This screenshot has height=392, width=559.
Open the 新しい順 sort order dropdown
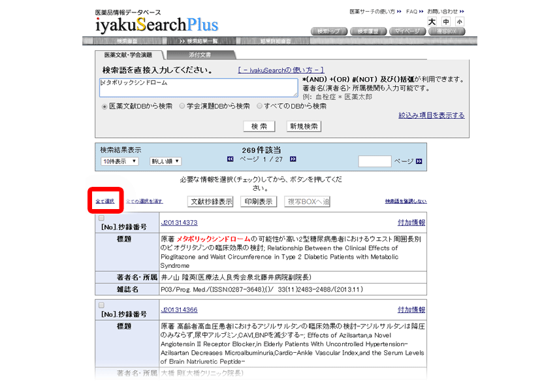pyautogui.click(x=165, y=161)
